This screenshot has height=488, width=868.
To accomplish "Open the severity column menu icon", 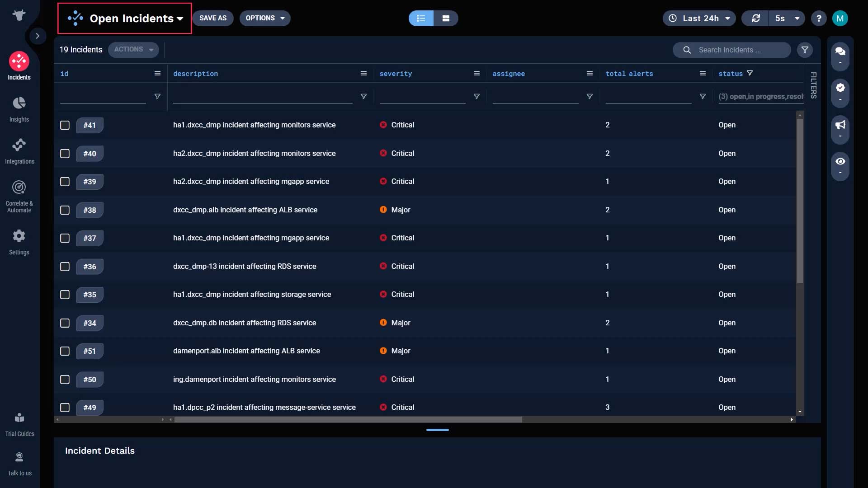I will pyautogui.click(x=476, y=73).
